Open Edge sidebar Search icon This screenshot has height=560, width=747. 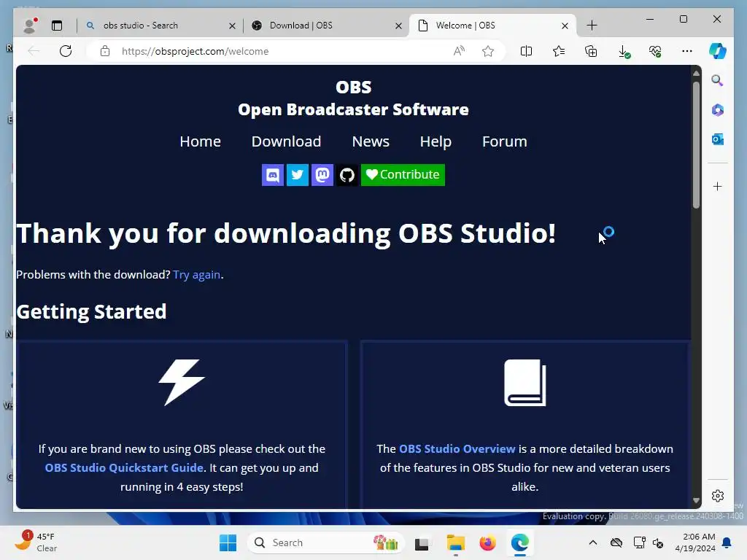click(x=718, y=80)
